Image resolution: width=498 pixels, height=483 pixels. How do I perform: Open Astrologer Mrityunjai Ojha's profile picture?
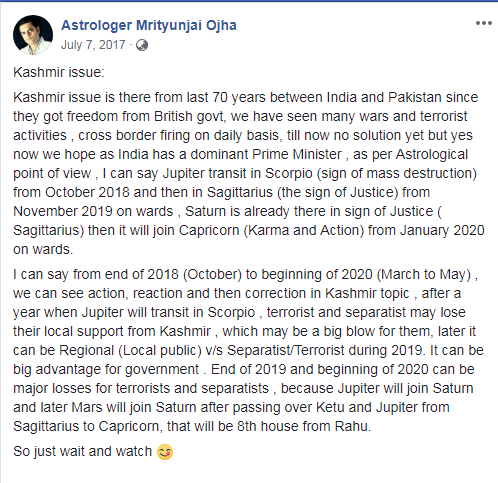[x=33, y=35]
